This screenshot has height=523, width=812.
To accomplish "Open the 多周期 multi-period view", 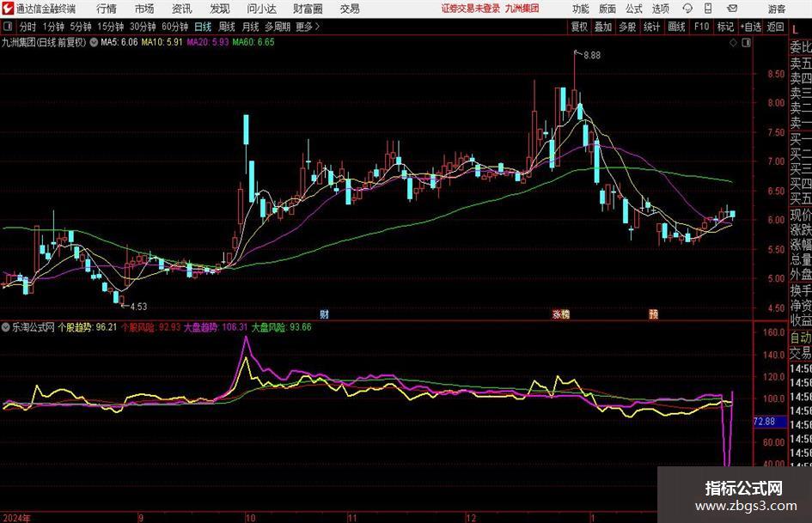I will pyautogui.click(x=278, y=27).
